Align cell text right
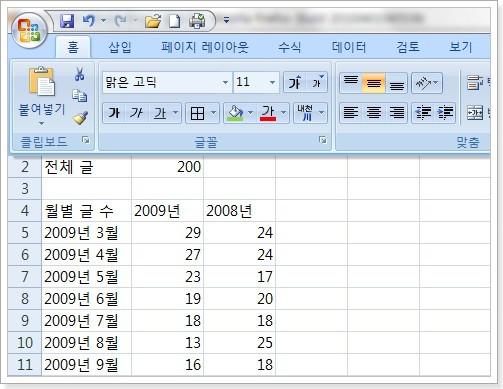The width and height of the screenshot is (503, 389). click(396, 113)
